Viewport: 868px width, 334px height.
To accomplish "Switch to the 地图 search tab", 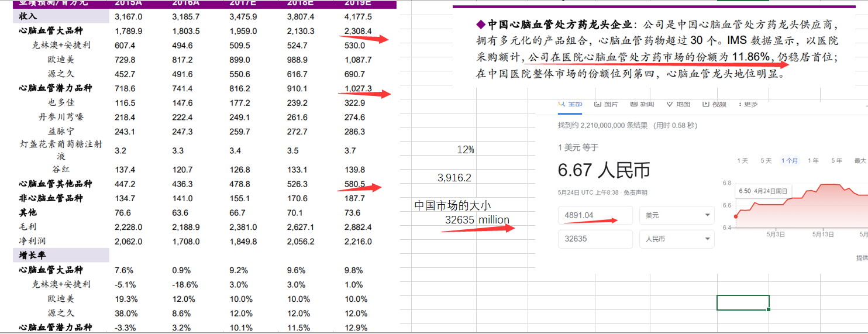I will tap(678, 104).
